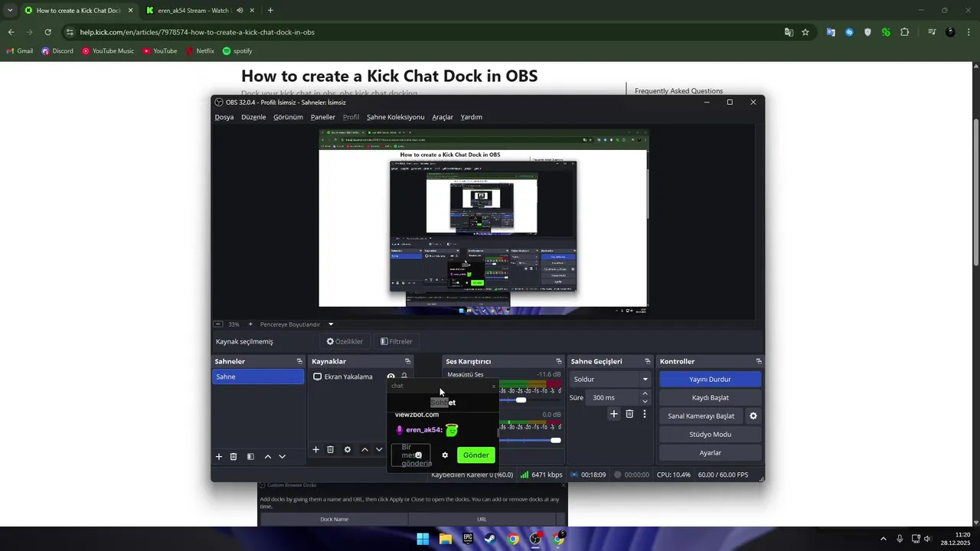
Task: Open chat settings gear in chat dock
Action: click(445, 455)
